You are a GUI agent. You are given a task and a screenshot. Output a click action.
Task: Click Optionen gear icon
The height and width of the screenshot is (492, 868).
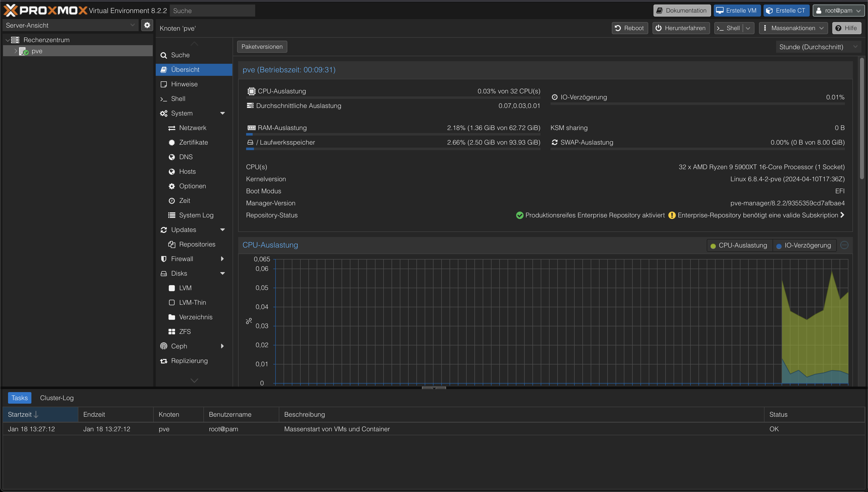tap(172, 186)
